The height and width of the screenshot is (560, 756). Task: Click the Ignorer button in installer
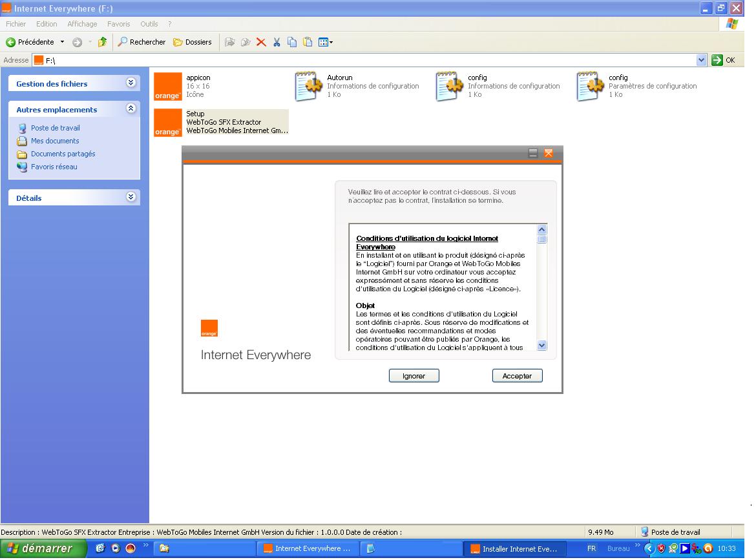pyautogui.click(x=414, y=376)
